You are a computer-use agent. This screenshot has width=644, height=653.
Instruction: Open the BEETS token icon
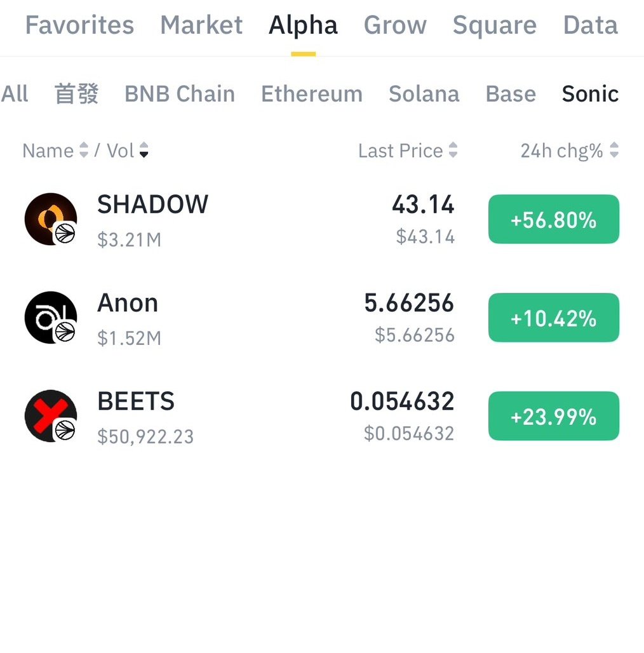click(x=51, y=416)
